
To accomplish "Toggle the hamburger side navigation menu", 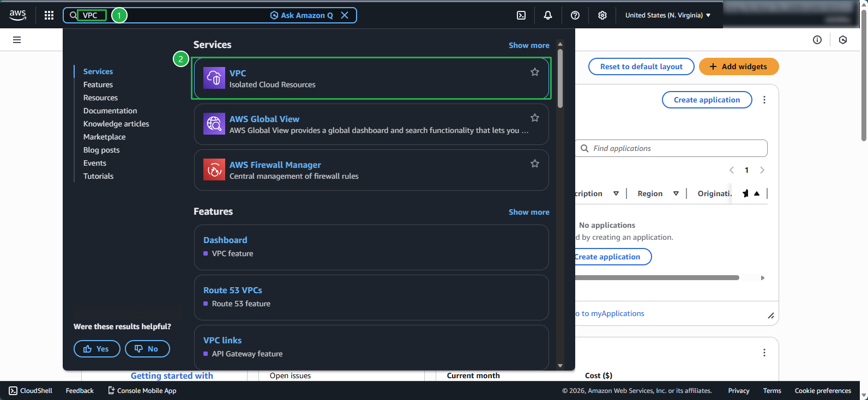I will tap(17, 40).
